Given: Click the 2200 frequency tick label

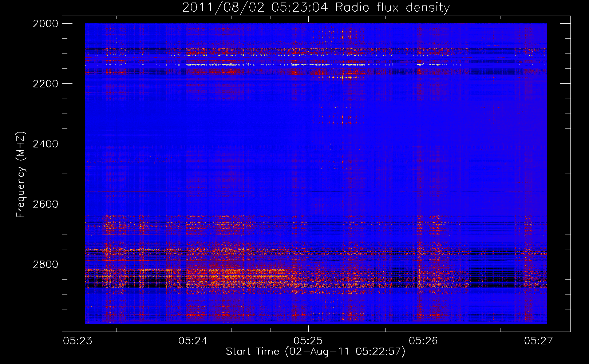Looking at the screenshot, I should [46, 84].
